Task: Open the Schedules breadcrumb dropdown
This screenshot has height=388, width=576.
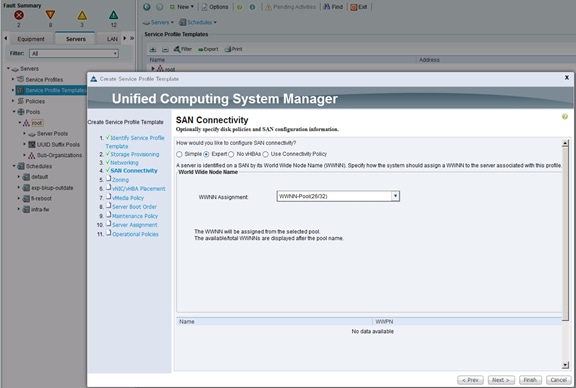Action: [198, 22]
